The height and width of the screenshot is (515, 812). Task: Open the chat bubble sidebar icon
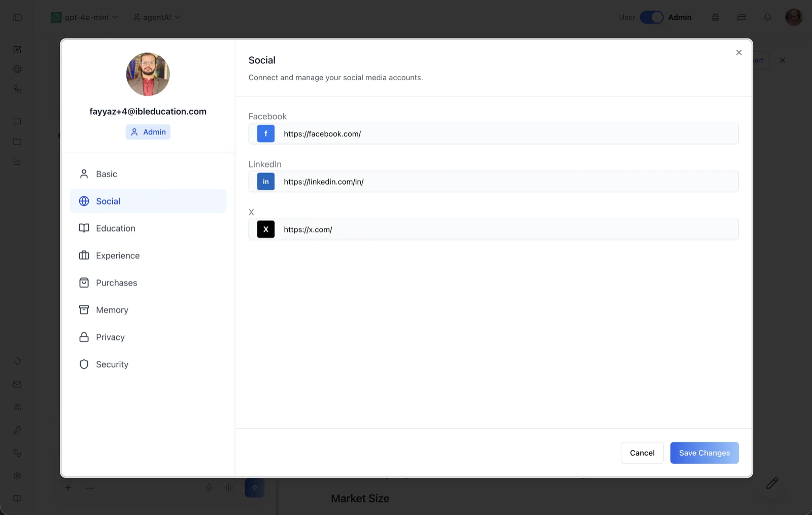[17, 122]
